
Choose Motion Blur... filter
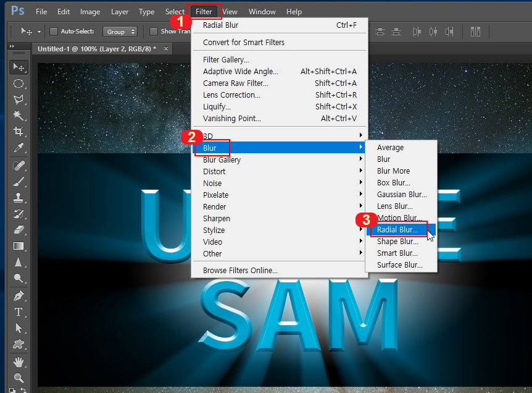(x=401, y=218)
